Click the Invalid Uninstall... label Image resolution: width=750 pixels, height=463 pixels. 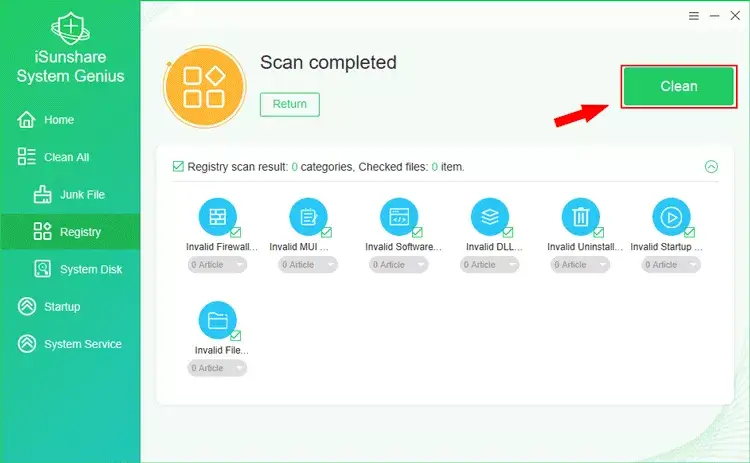[x=585, y=247]
